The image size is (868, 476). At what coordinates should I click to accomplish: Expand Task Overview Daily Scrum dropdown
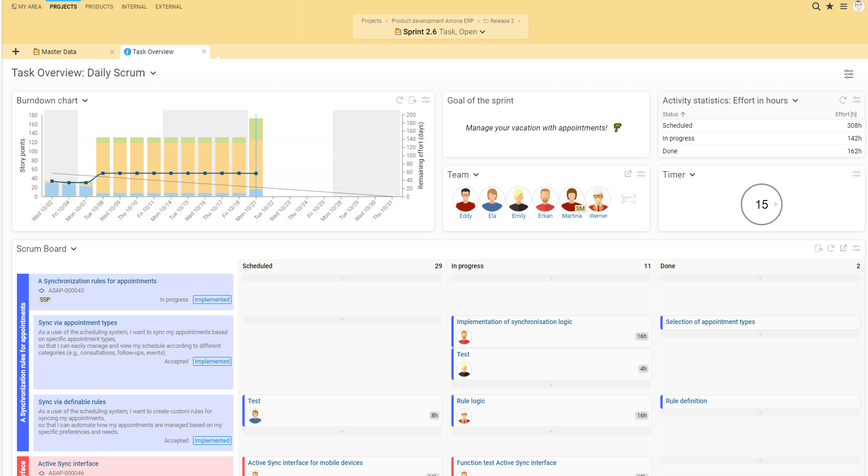pyautogui.click(x=153, y=73)
